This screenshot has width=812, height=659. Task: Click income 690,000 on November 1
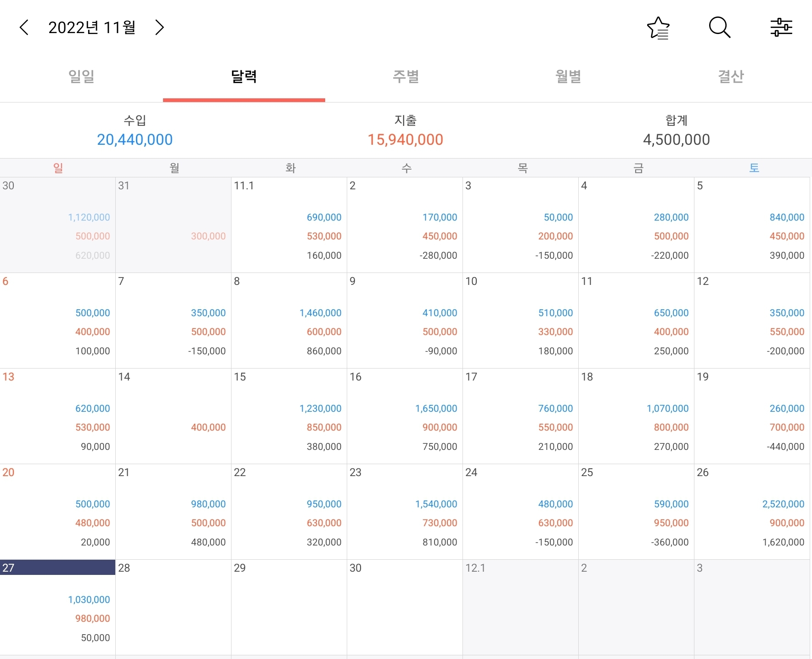pyautogui.click(x=324, y=217)
